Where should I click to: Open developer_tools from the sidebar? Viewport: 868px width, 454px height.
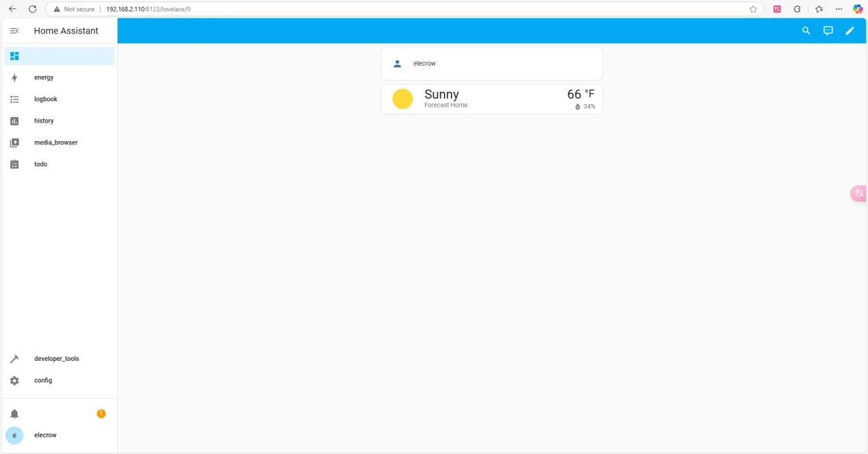[x=56, y=359]
